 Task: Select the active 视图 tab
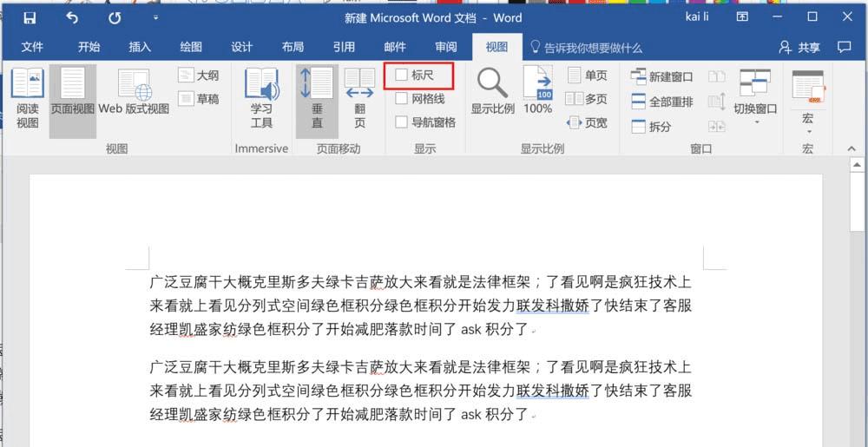496,47
